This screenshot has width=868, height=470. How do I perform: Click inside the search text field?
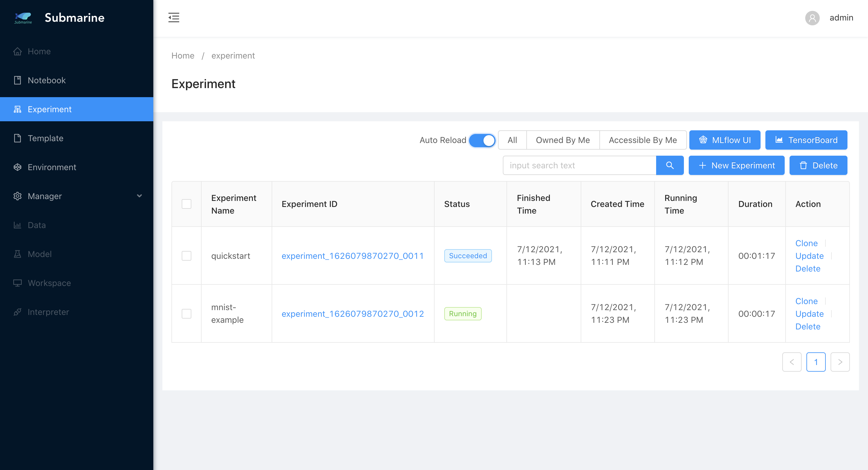pos(579,165)
